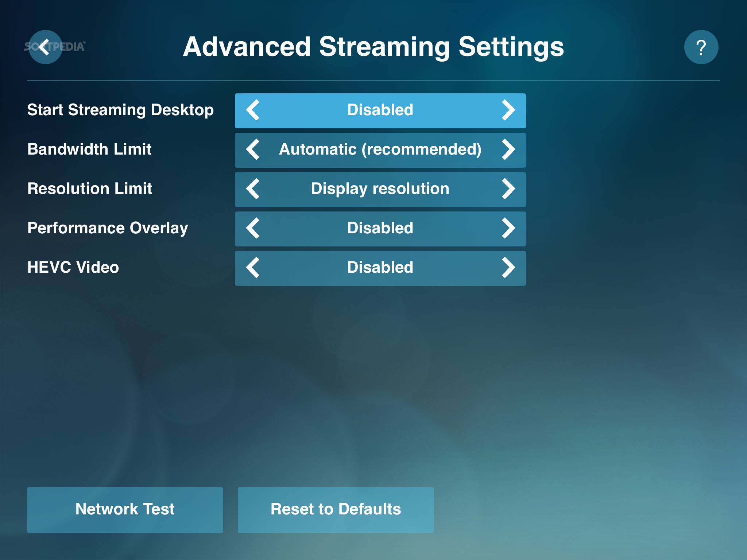Click the Performance Overlay left arrow
This screenshot has width=747, height=560.
coord(253,228)
